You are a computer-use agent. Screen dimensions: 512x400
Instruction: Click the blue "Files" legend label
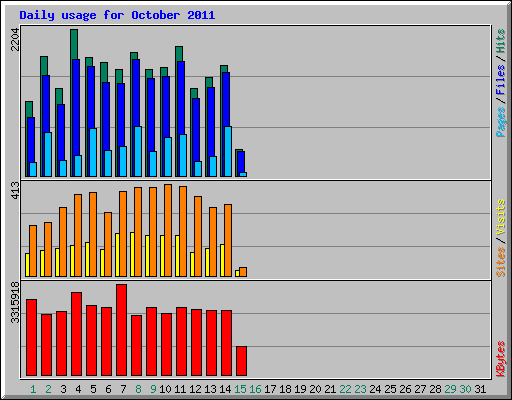pyautogui.click(x=500, y=80)
